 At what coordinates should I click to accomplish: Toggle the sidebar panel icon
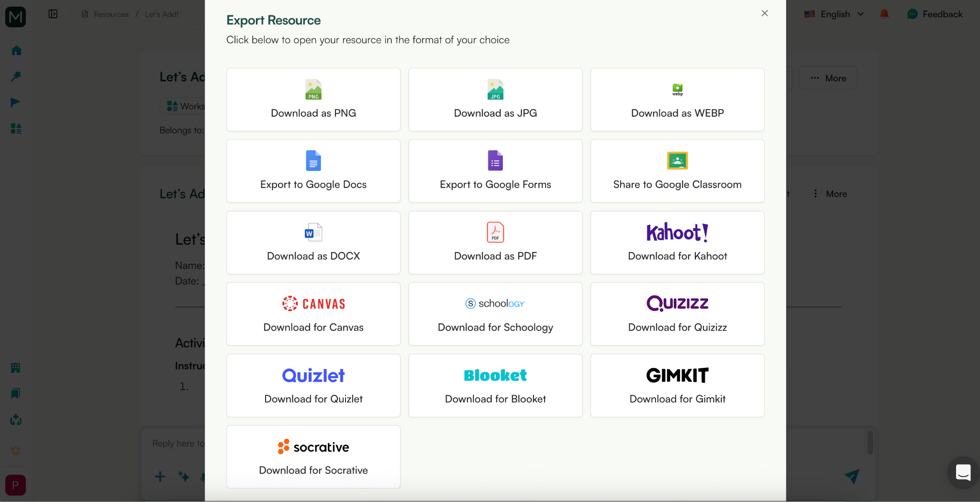click(x=53, y=14)
